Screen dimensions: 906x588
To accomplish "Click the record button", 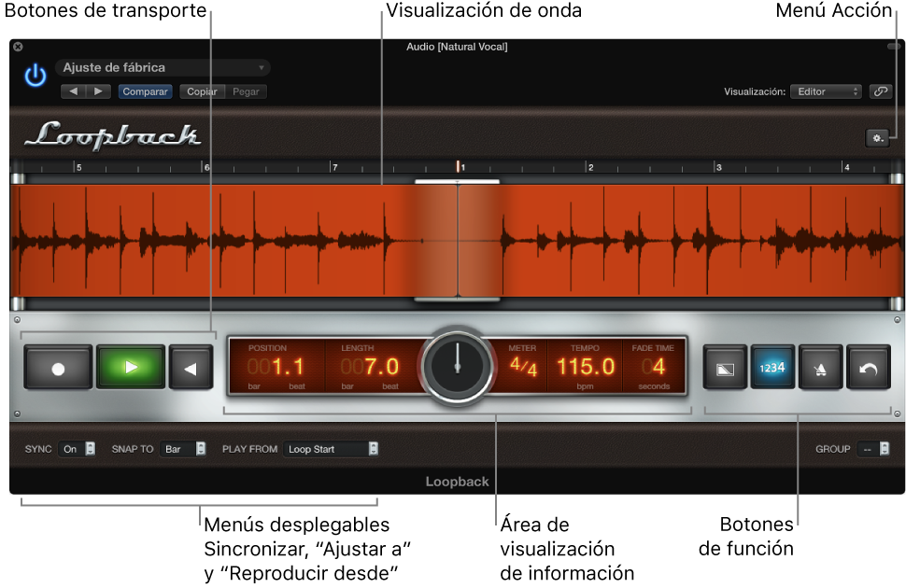I will click(x=58, y=368).
